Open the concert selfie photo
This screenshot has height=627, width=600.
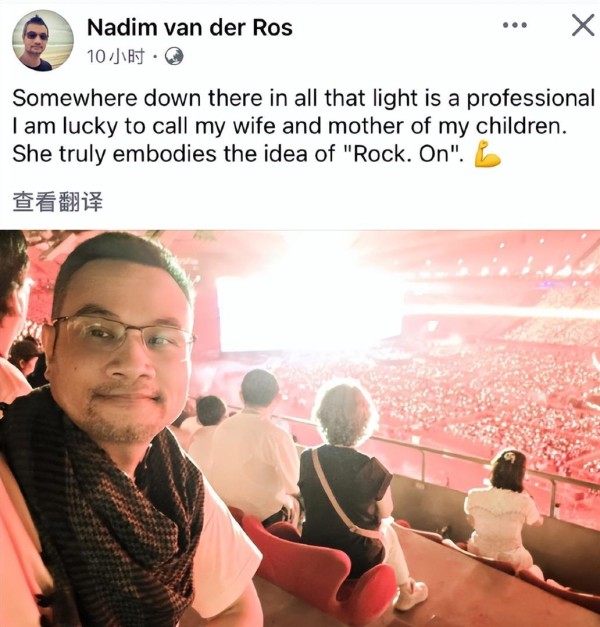pyautogui.click(x=300, y=428)
